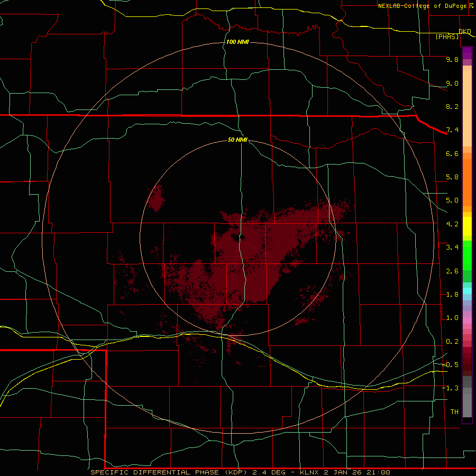Click the -0.5 scale value
The width and height of the screenshot is (476, 476).
click(x=450, y=364)
